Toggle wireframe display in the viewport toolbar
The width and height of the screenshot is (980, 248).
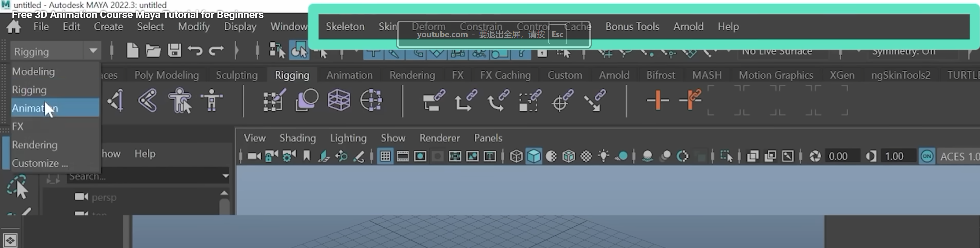pos(516,156)
